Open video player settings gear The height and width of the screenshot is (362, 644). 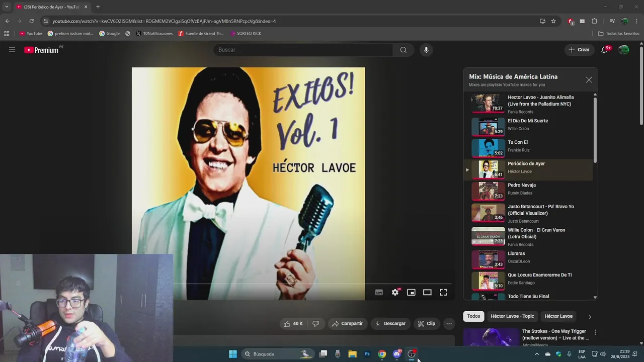(395, 292)
